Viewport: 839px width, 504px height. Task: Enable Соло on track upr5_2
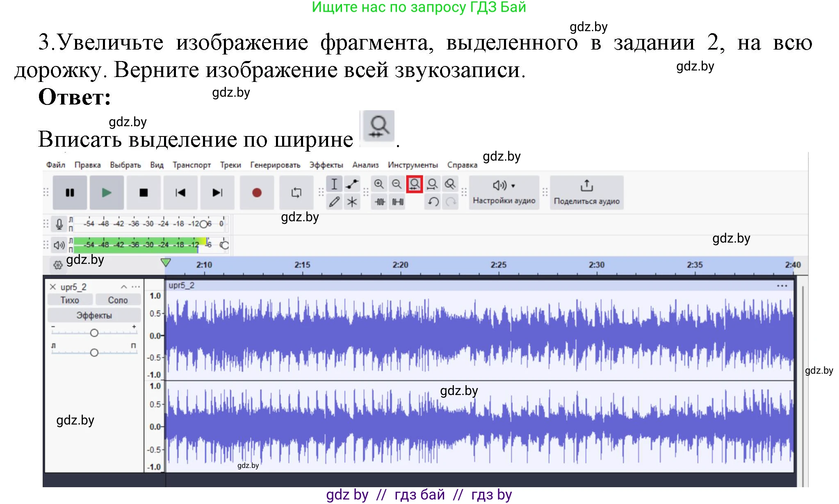[x=118, y=300]
